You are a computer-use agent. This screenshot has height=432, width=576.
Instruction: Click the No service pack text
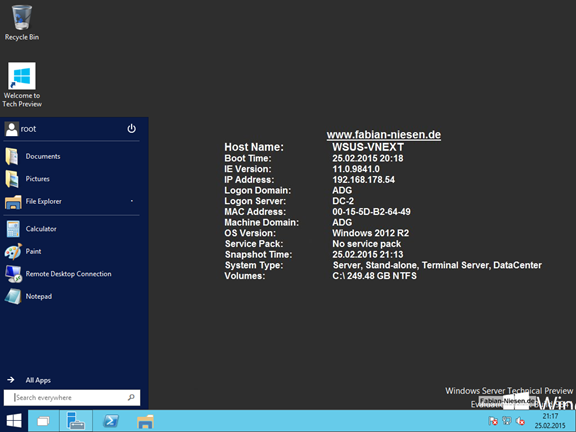click(x=367, y=244)
